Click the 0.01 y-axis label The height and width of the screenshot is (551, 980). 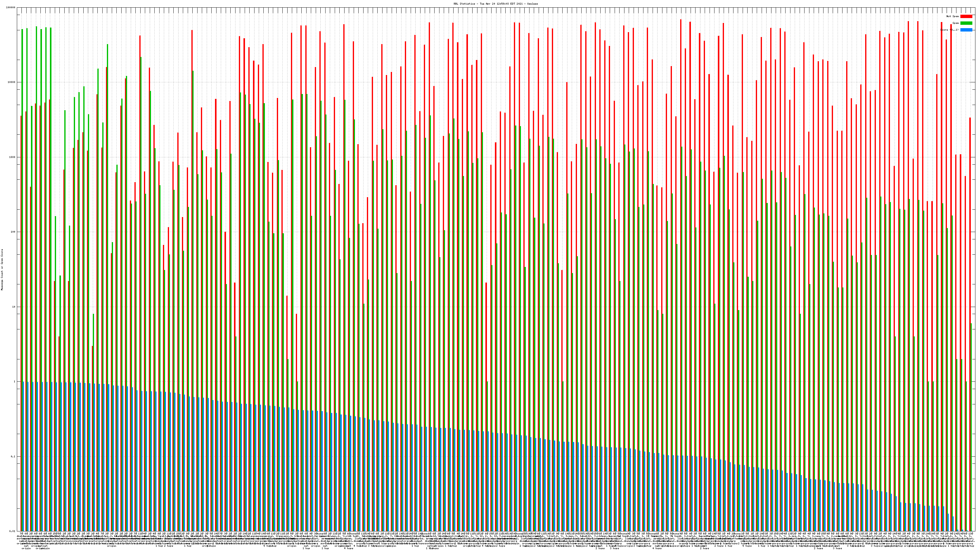tap(13, 531)
